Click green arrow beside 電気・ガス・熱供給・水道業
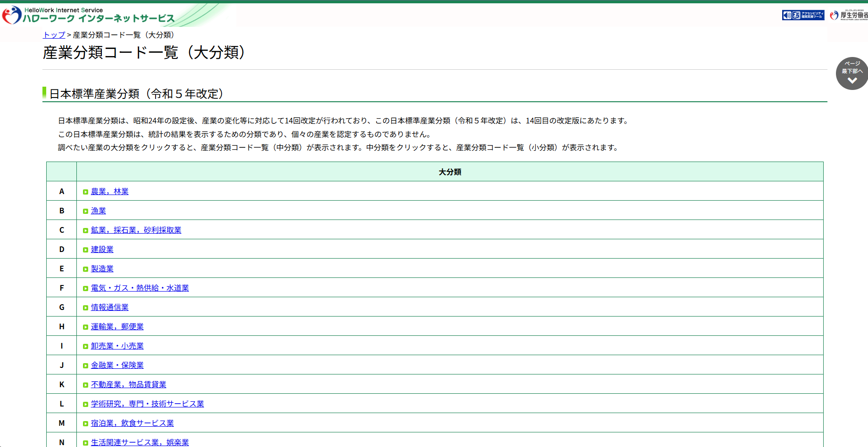The height and width of the screenshot is (447, 868). coord(85,288)
